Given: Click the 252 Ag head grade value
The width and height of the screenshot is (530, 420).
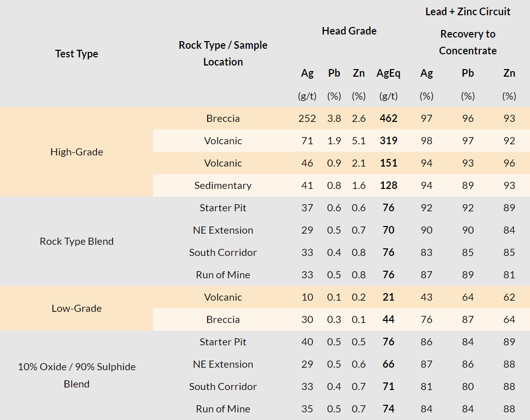Looking at the screenshot, I should pyautogui.click(x=307, y=118).
